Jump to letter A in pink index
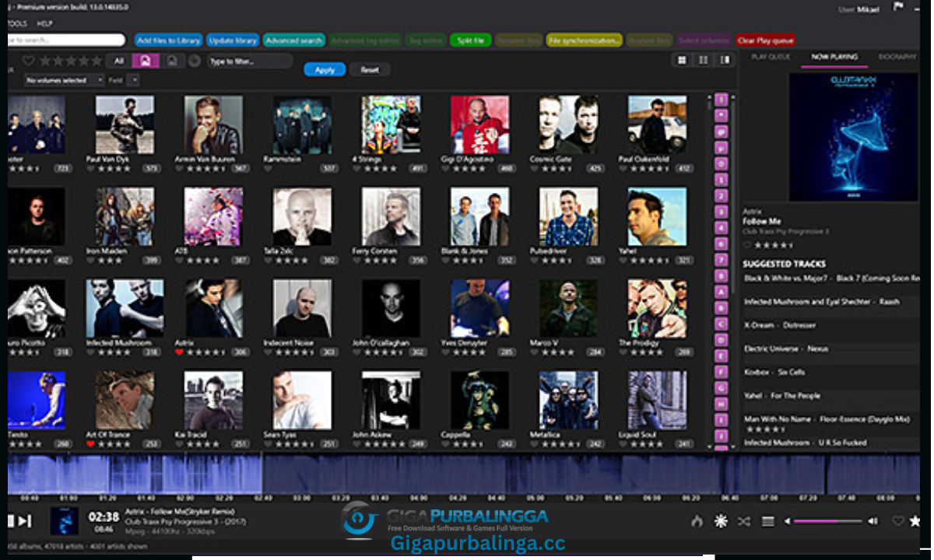 (721, 292)
